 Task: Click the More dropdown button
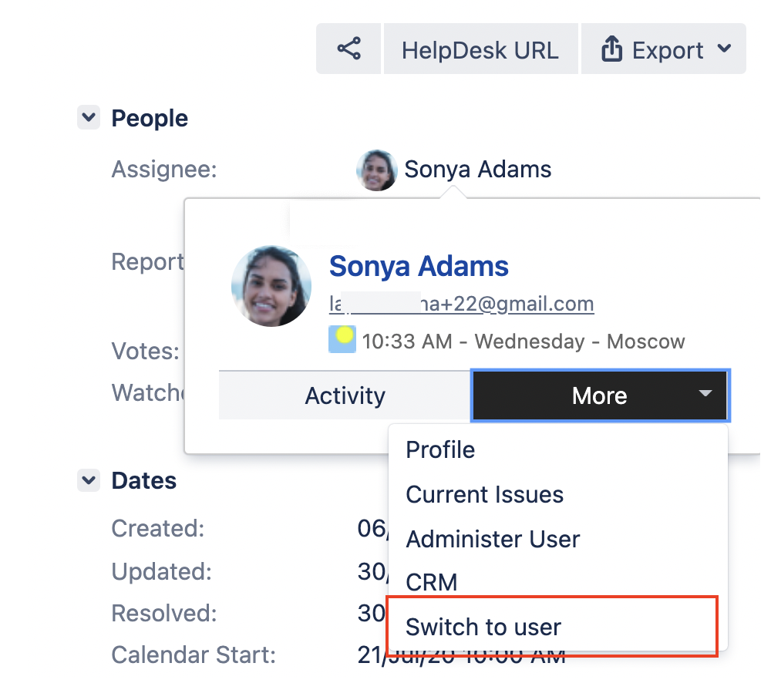point(598,395)
